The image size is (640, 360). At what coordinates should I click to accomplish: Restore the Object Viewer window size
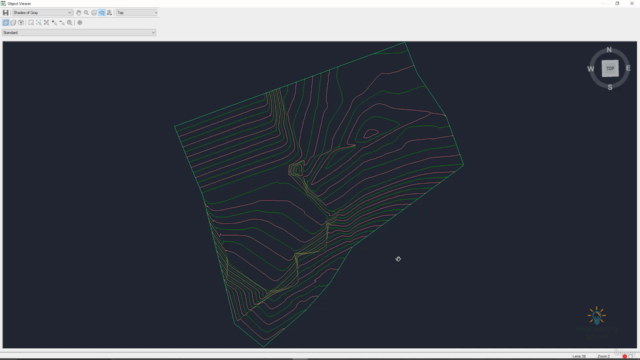point(617,3)
